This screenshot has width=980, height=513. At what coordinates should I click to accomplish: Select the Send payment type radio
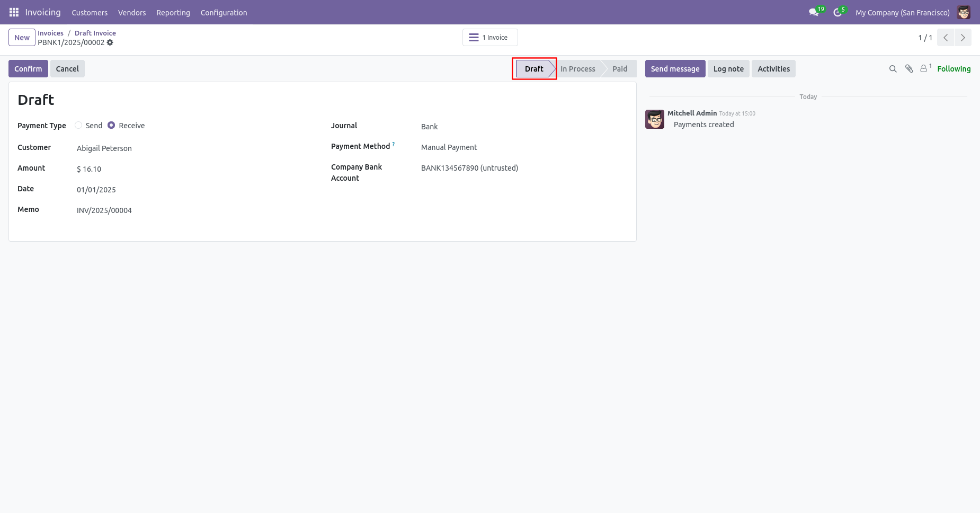[x=78, y=126]
